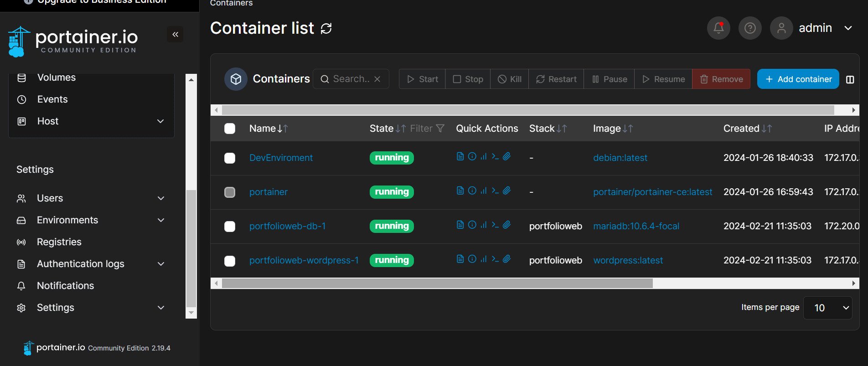The height and width of the screenshot is (366, 868).
Task: Click attach icon for portfolioweb-wordpress-1
Action: point(506,259)
